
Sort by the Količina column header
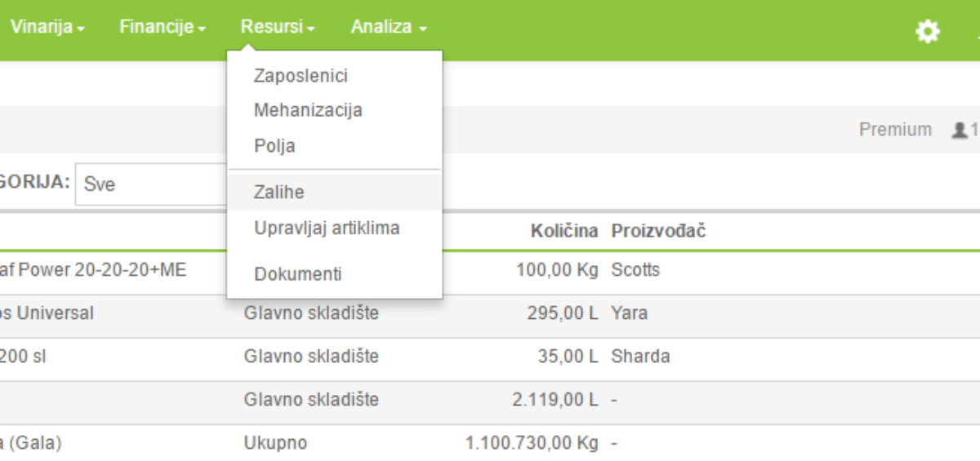(x=564, y=231)
